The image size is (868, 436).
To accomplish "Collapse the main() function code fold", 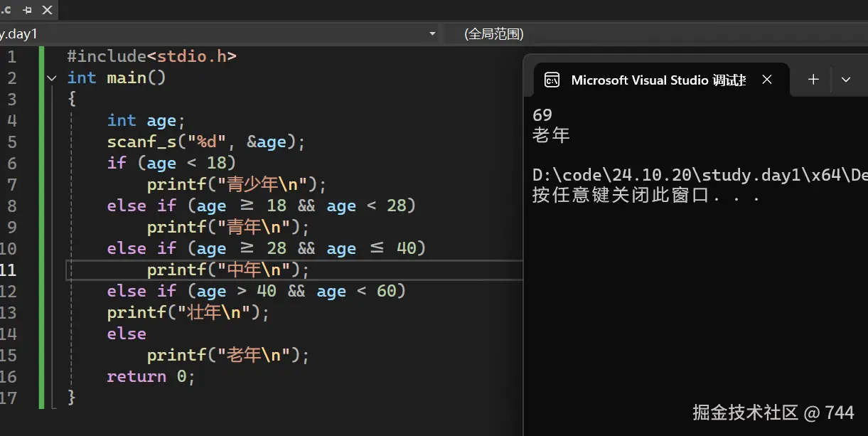I will pyautogui.click(x=51, y=78).
